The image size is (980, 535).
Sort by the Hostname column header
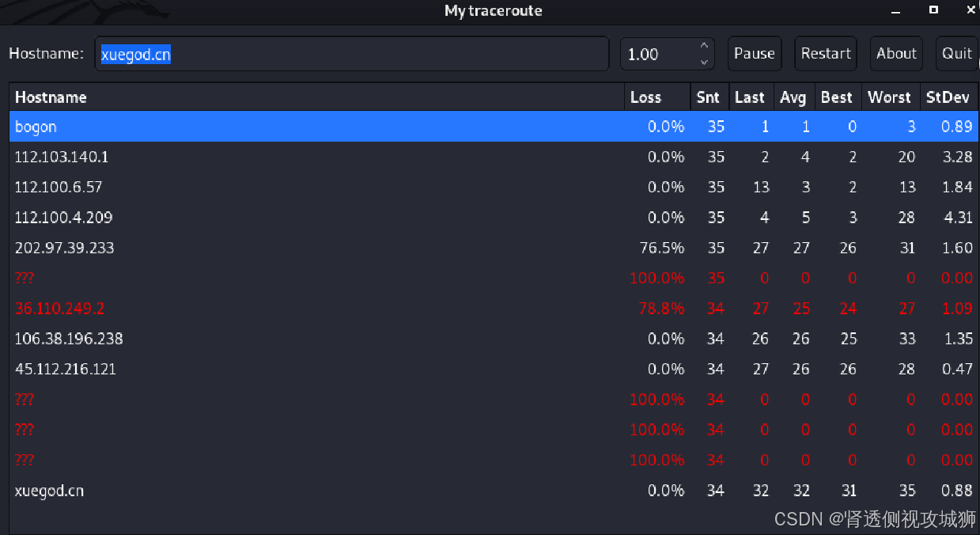316,97
